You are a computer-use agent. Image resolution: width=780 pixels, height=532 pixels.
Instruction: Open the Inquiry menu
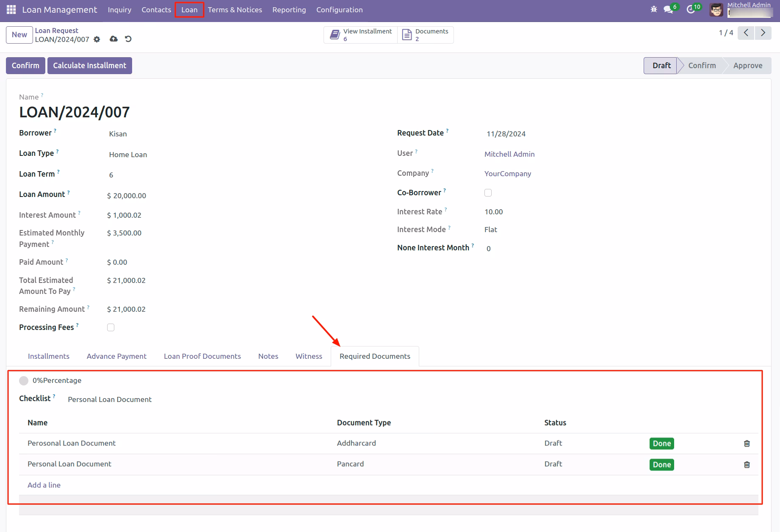pos(119,10)
